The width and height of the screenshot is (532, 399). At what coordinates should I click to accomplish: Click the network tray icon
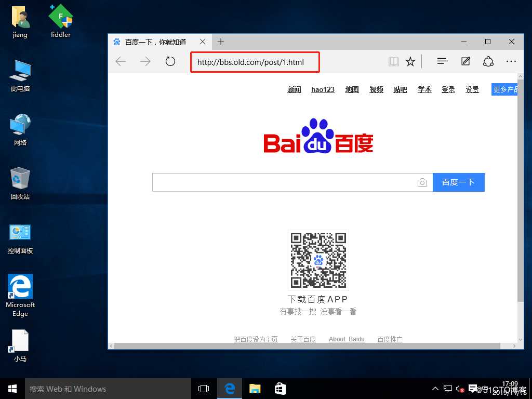(x=448, y=389)
